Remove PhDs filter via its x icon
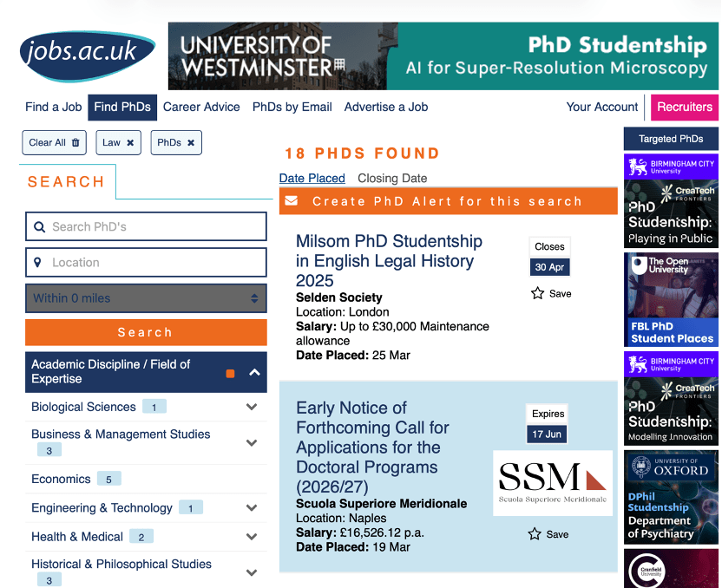722x588 pixels. tap(191, 142)
